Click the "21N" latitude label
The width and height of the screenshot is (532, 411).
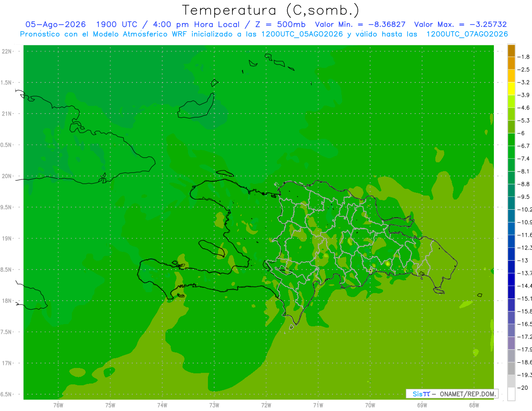tap(8, 114)
